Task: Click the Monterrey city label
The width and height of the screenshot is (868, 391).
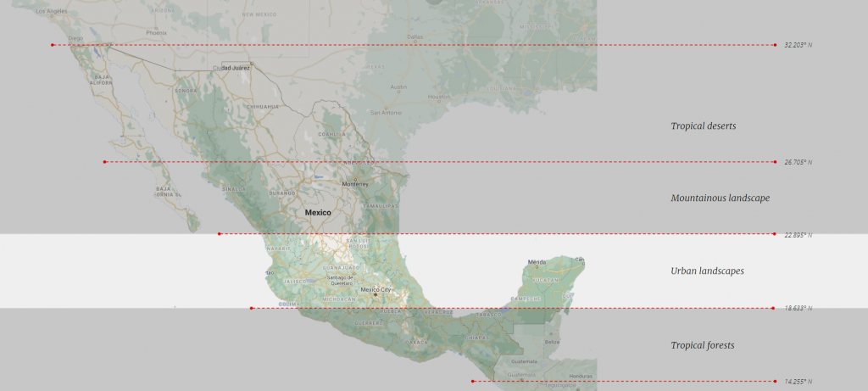Action: coord(355,184)
